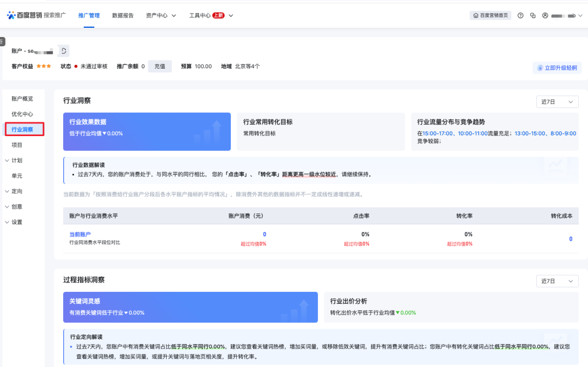The width and height of the screenshot is (588, 367).
Task: Click the 转化成本 value 0
Action: point(571,239)
